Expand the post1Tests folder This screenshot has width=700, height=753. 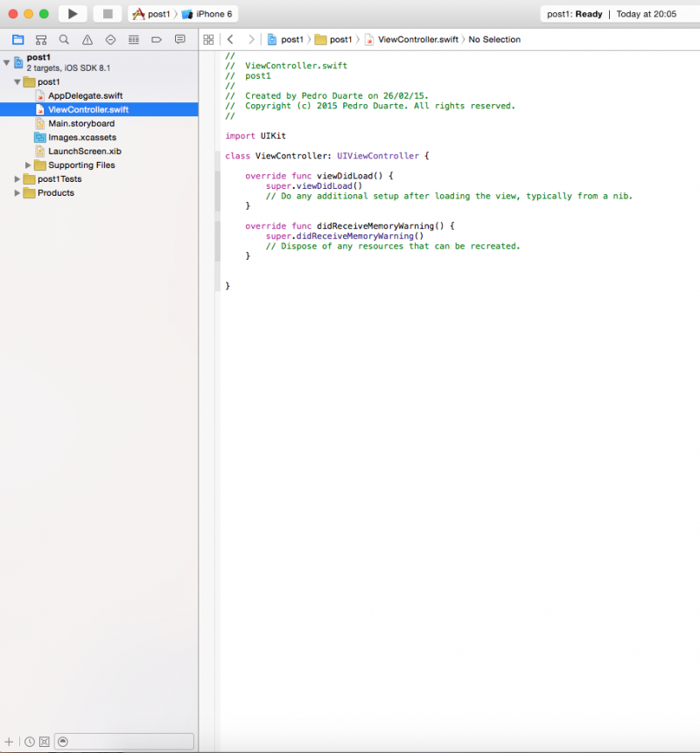click(x=17, y=179)
